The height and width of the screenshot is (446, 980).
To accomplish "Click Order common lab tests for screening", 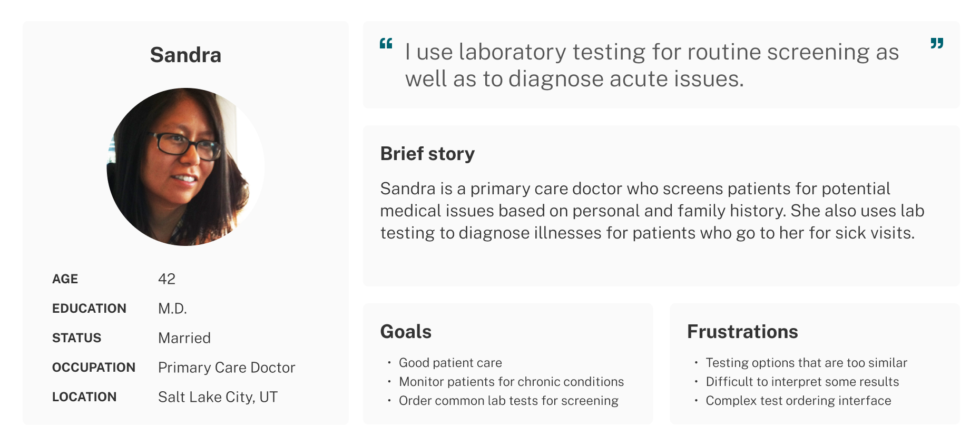I will coord(508,401).
